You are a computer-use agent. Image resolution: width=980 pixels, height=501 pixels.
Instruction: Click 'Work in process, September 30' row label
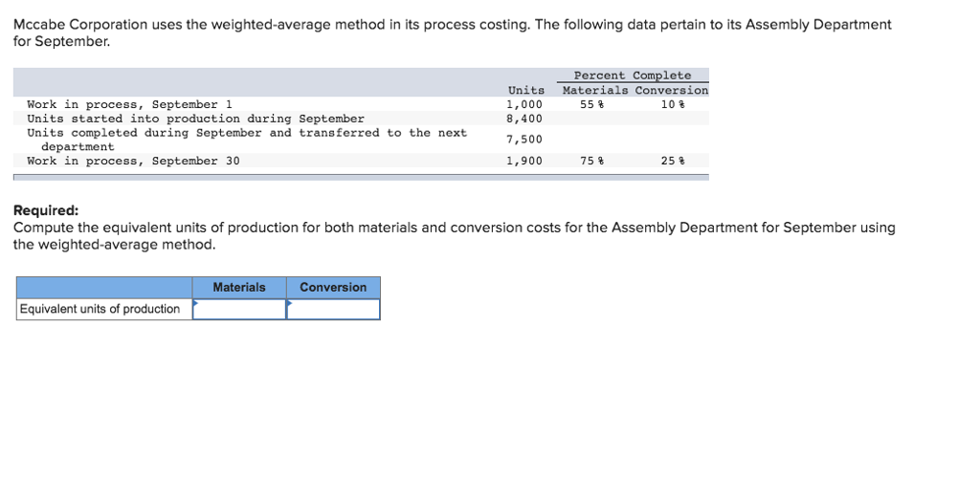[133, 162]
